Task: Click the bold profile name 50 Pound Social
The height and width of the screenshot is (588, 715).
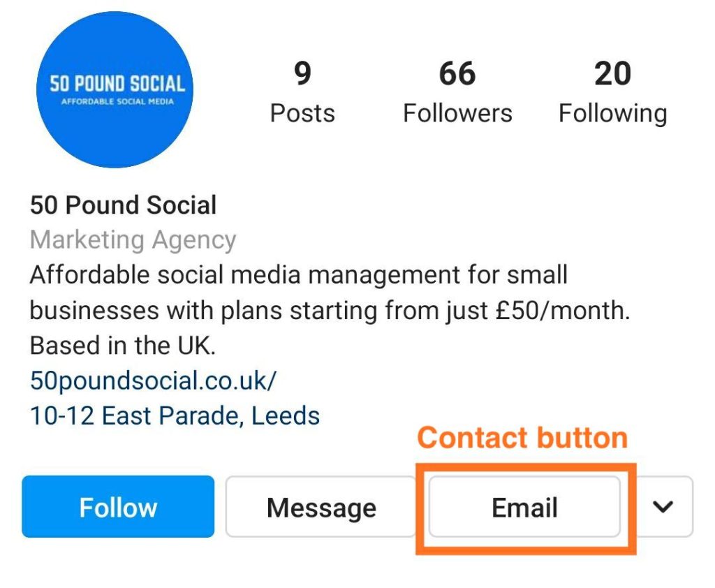Action: [123, 205]
